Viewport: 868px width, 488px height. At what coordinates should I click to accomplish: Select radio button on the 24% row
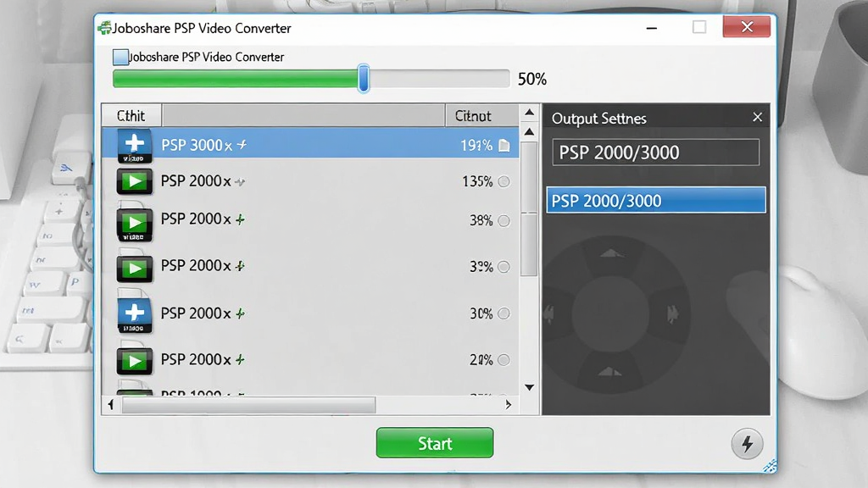[504, 360]
